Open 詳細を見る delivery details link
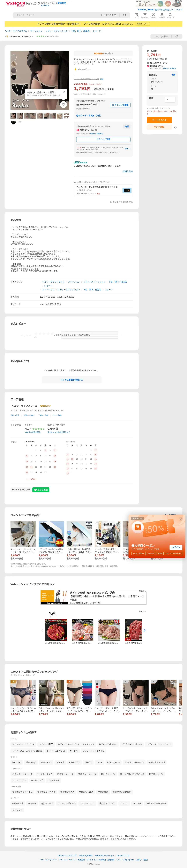Screen dimensions: 187x868 tap(128, 171)
